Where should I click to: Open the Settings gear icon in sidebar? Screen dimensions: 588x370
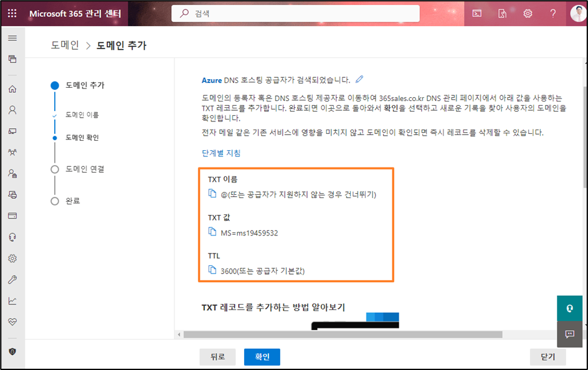(x=12, y=259)
